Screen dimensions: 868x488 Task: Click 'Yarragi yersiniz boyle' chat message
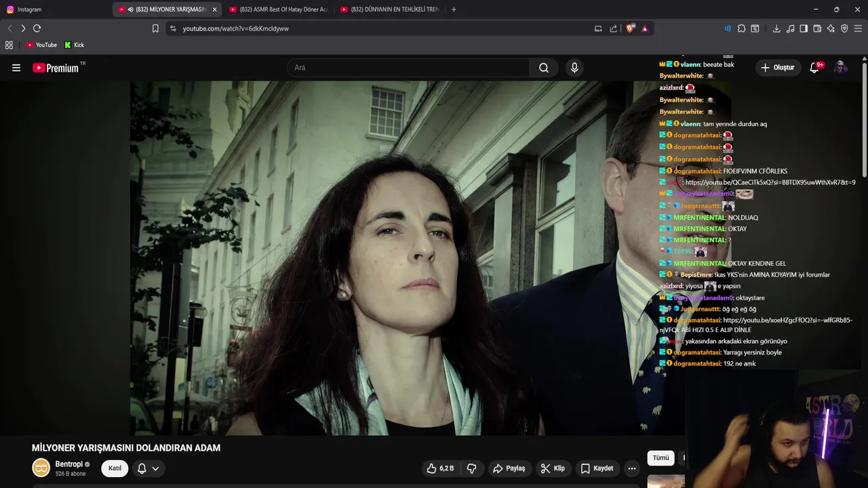[x=720, y=352]
